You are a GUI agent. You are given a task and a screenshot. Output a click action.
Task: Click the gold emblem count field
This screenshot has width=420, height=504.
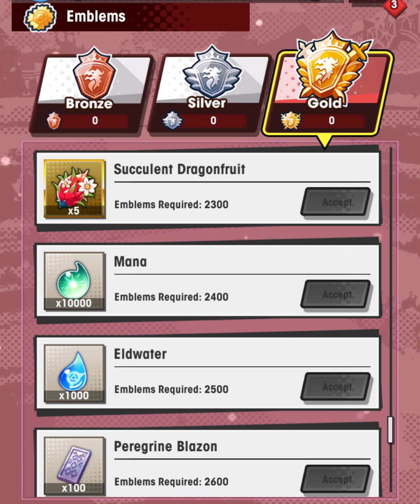point(332,121)
